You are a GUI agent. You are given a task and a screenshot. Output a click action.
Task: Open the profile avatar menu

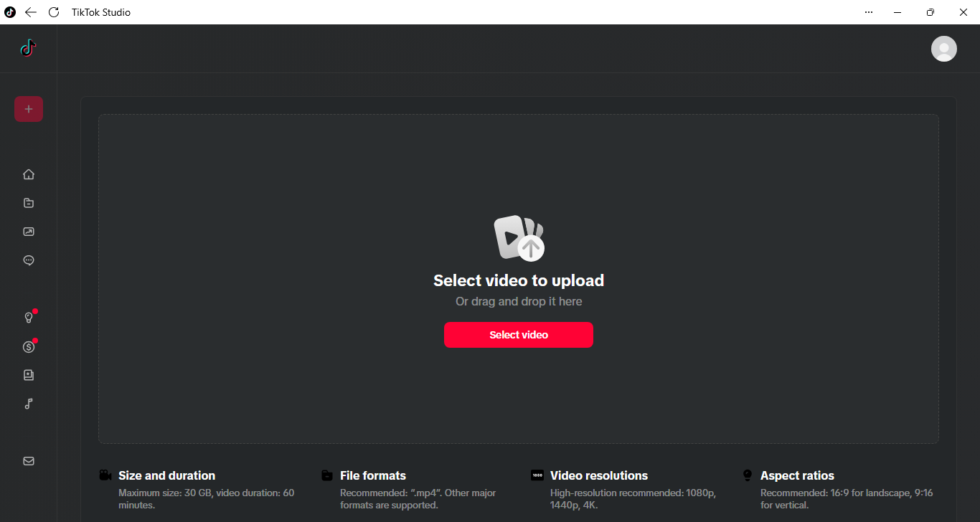tap(943, 49)
